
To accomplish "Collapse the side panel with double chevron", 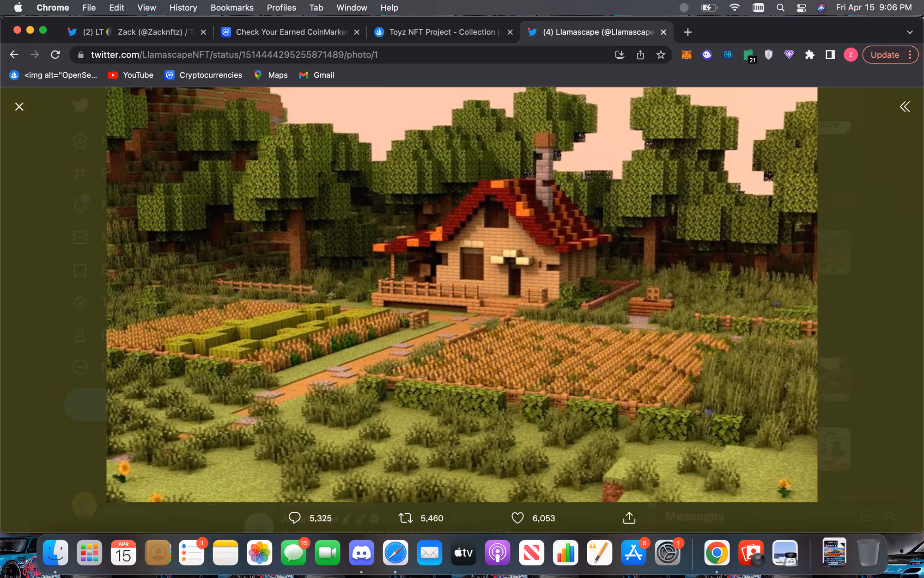I will pos(905,107).
